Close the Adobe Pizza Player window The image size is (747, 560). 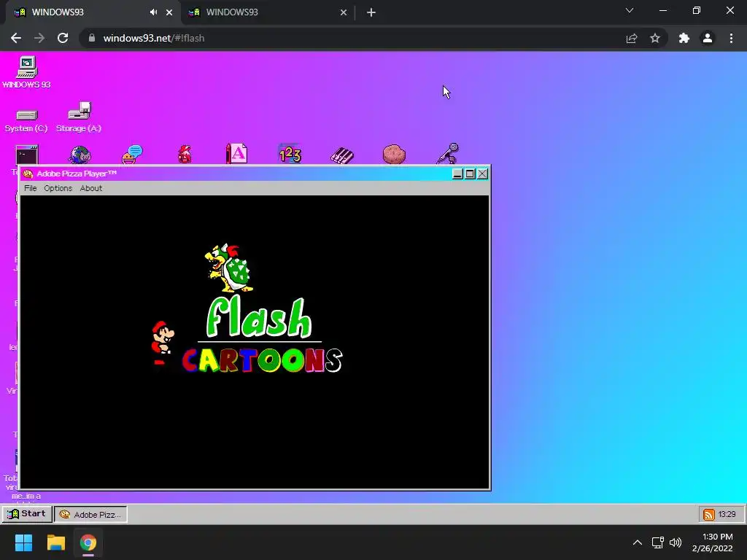click(x=483, y=174)
